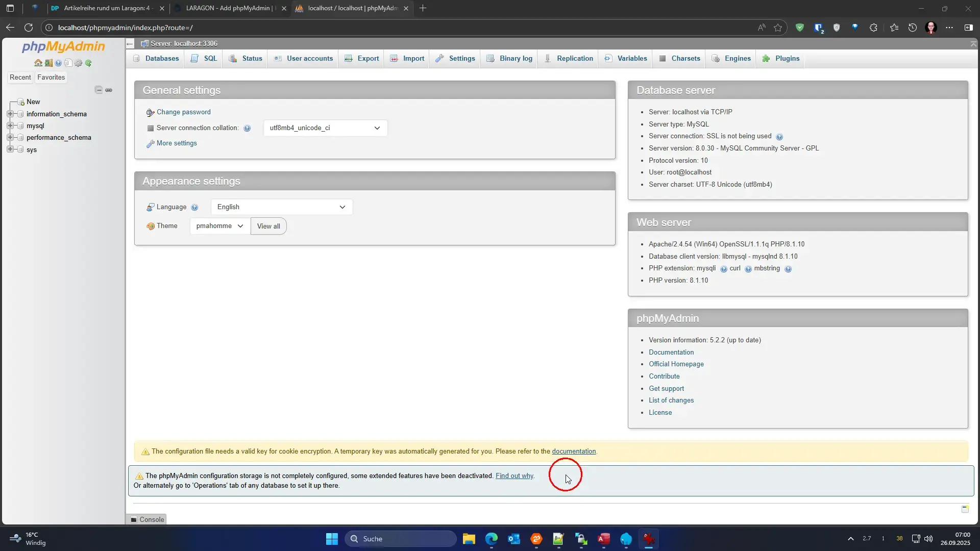Screen dimensions: 980x551
Task: Open File Explorer from Windows taskbar
Action: coord(469,539)
